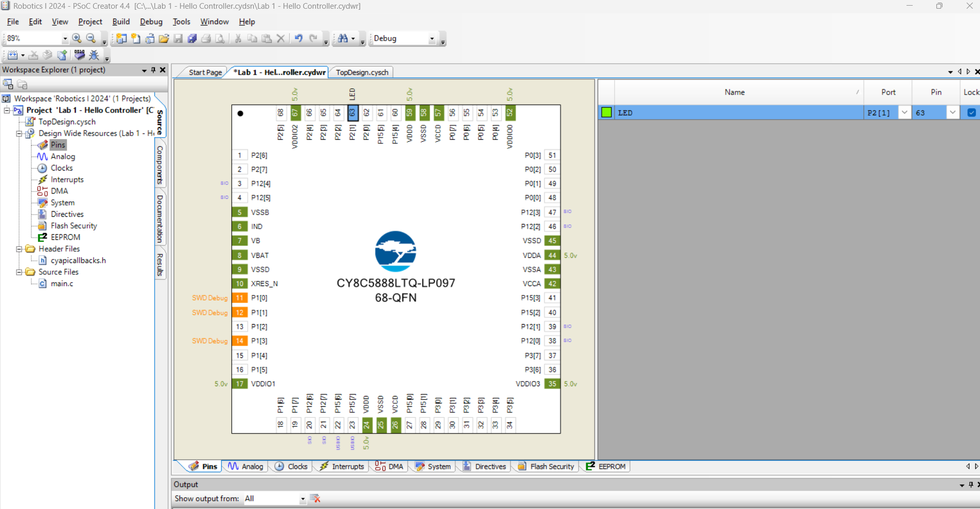980x509 pixels.
Task: Collapse the Header Files folder
Action: 19,249
